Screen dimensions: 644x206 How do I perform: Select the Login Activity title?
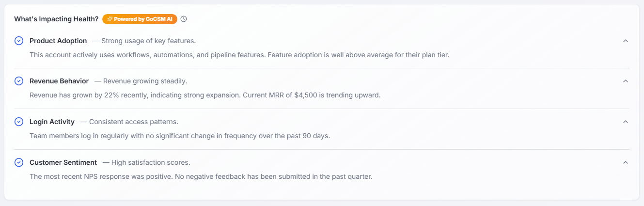point(52,122)
